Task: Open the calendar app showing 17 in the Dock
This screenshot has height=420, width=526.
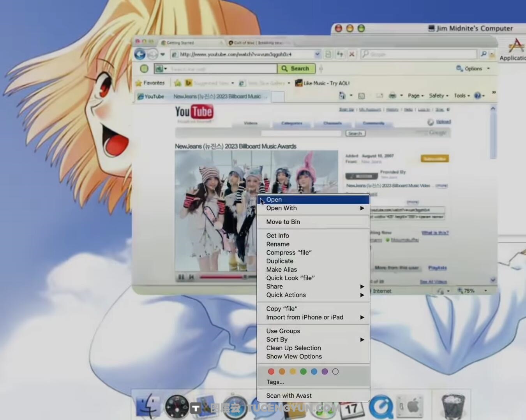Action: (x=350, y=407)
